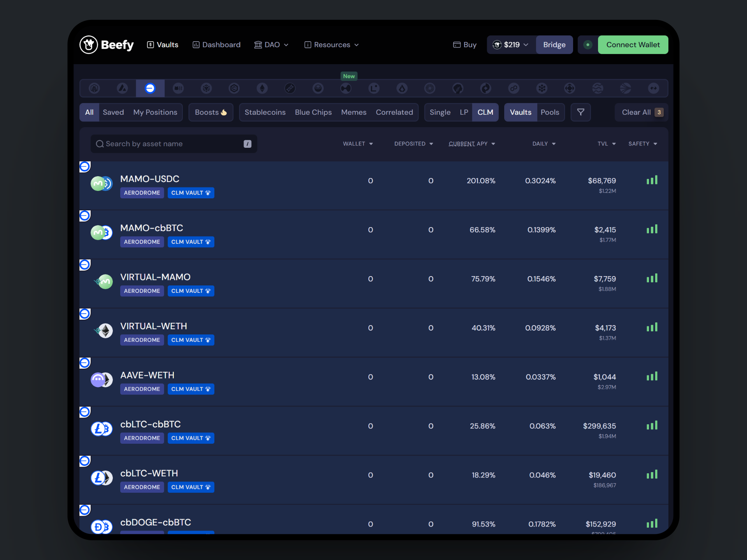The image size is (747, 560).
Task: Select the Ethereum chain filter icon
Action: [262, 88]
